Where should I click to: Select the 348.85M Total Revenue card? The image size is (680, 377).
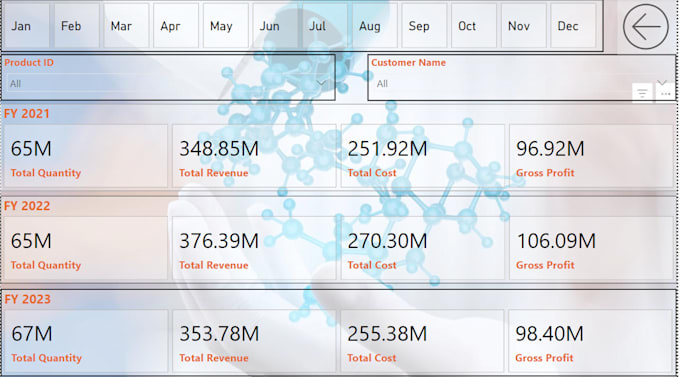coord(254,157)
